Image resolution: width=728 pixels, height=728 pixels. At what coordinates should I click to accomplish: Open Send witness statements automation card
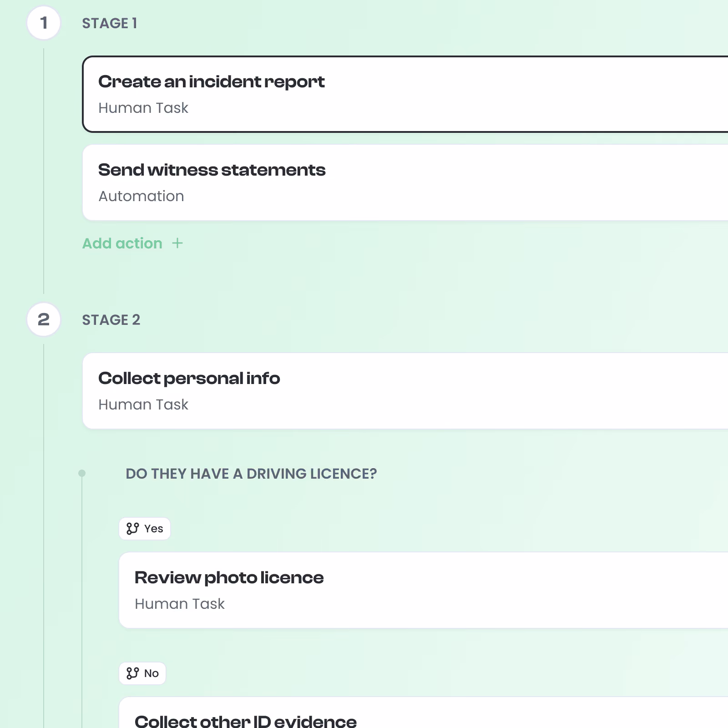pos(405,182)
